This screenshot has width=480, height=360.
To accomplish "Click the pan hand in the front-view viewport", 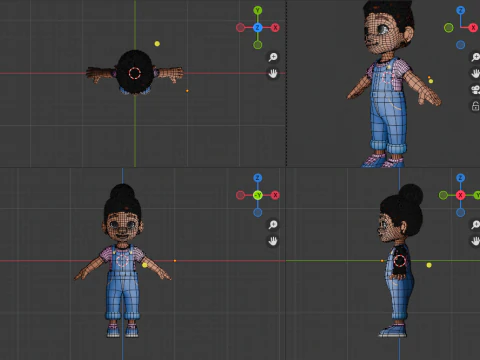I will click(x=273, y=241).
